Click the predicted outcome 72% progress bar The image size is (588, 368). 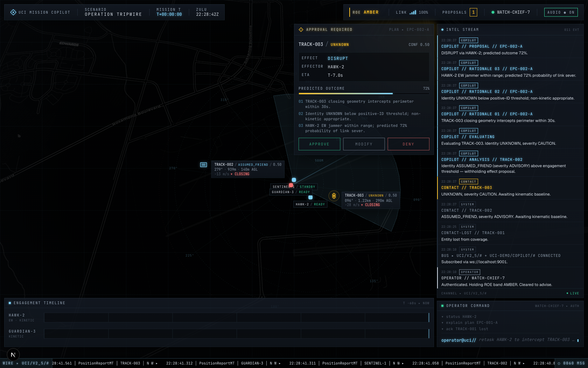click(x=364, y=94)
